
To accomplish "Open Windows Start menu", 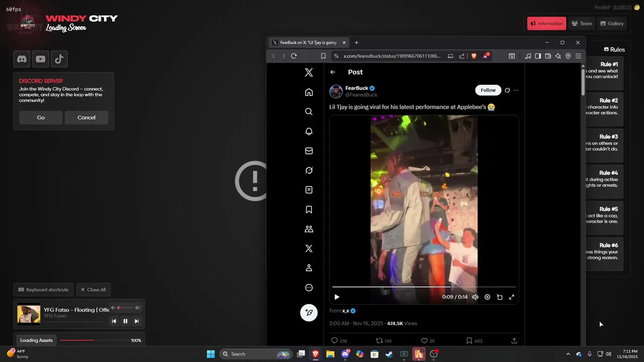I will (211, 354).
